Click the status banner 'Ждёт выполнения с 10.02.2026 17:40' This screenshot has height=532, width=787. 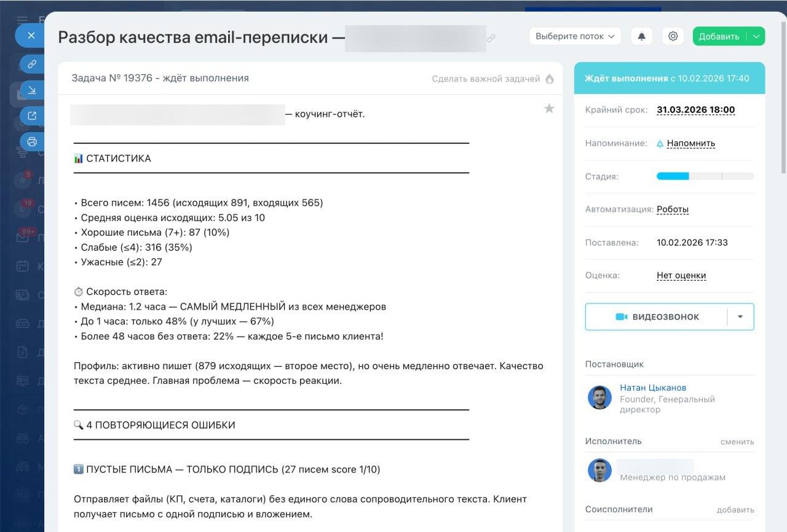[670, 78]
